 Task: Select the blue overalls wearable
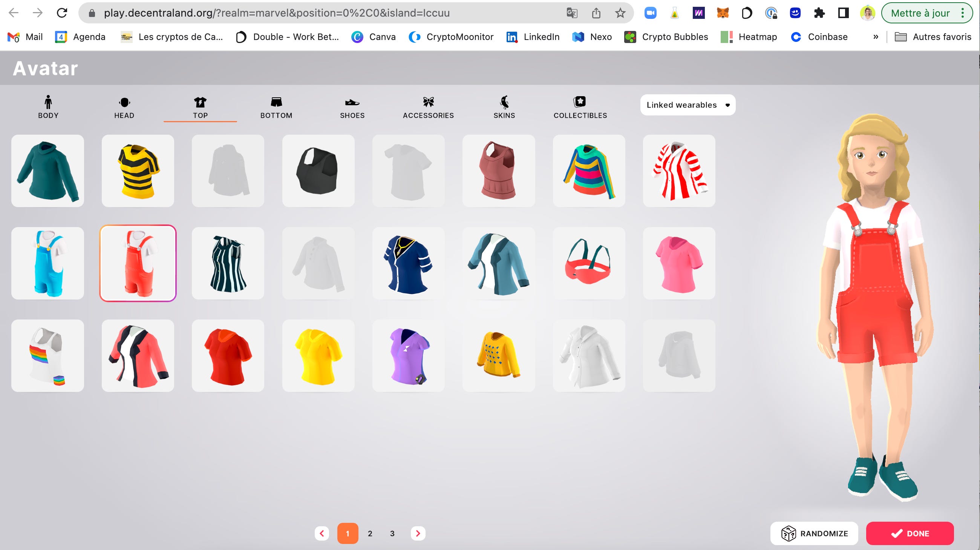[47, 263]
